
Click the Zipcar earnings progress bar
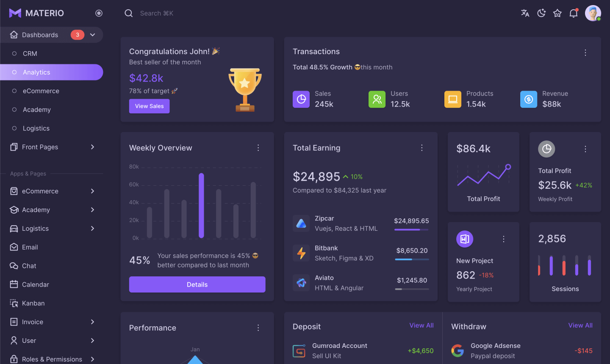[x=411, y=229]
